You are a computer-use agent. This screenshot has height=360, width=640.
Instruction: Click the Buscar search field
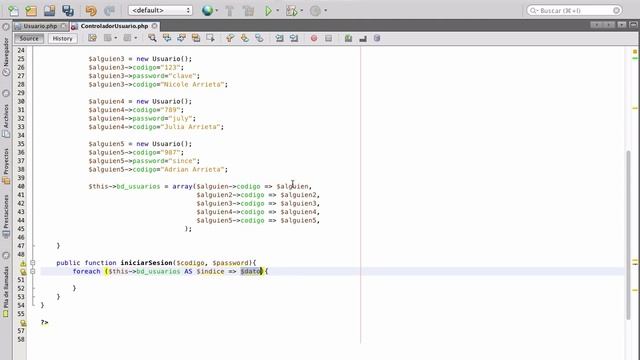point(575,10)
